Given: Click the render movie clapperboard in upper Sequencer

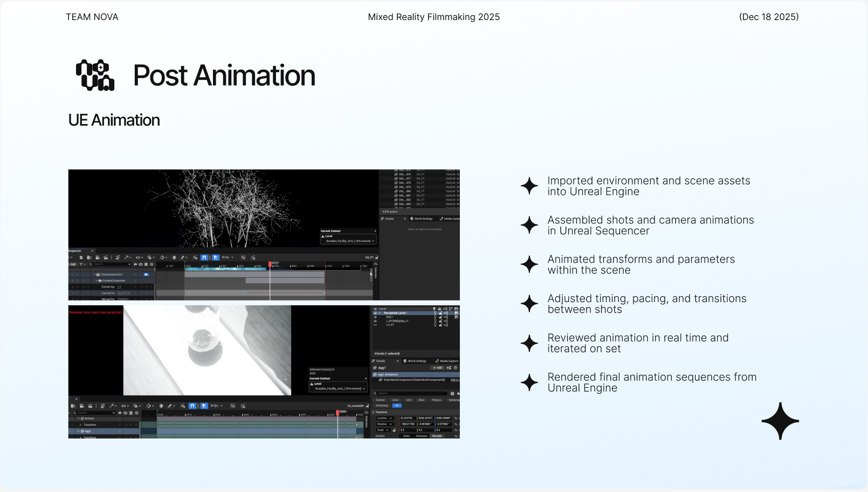Looking at the screenshot, I should click(106, 257).
